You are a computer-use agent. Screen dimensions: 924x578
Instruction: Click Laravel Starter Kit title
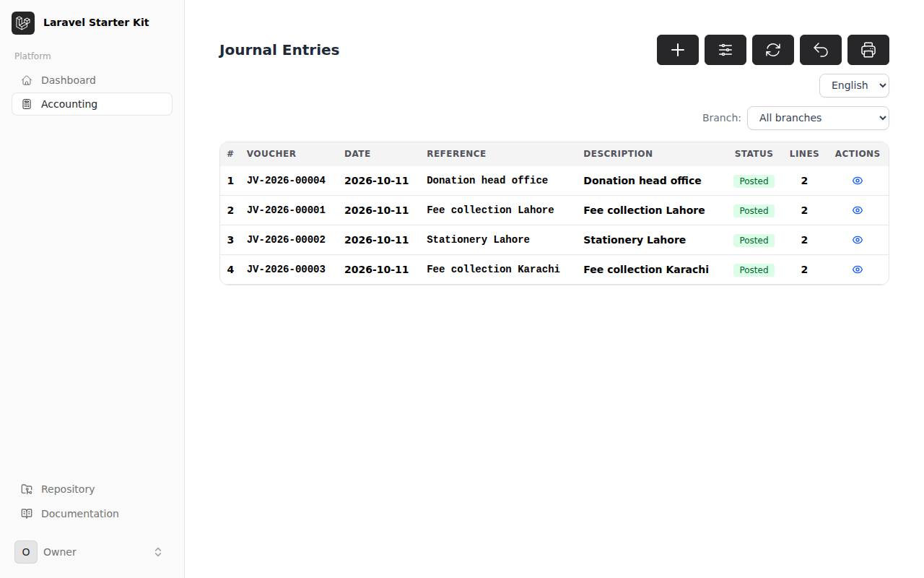pos(96,22)
